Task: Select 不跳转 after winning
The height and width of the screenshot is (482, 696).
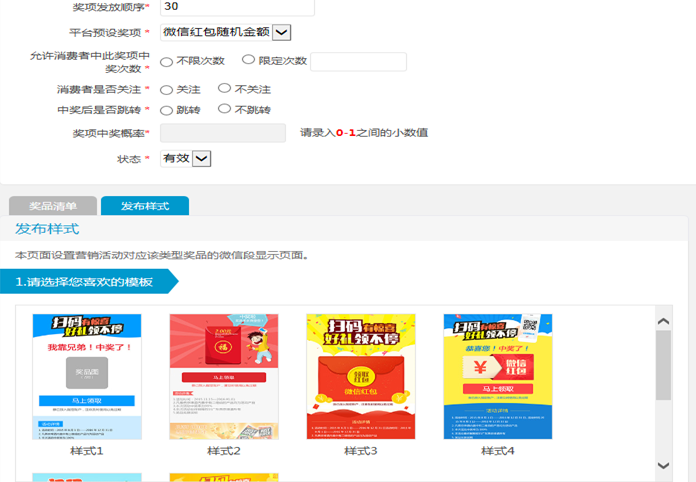Action: point(224,109)
